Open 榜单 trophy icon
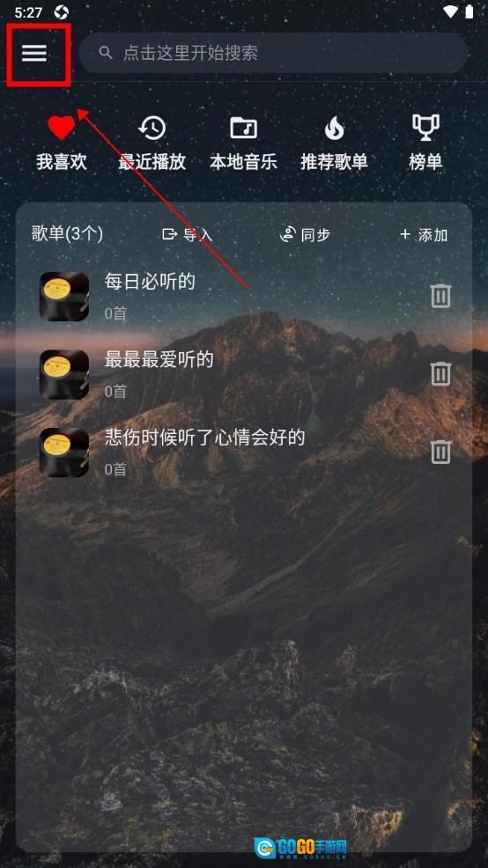 click(425, 128)
